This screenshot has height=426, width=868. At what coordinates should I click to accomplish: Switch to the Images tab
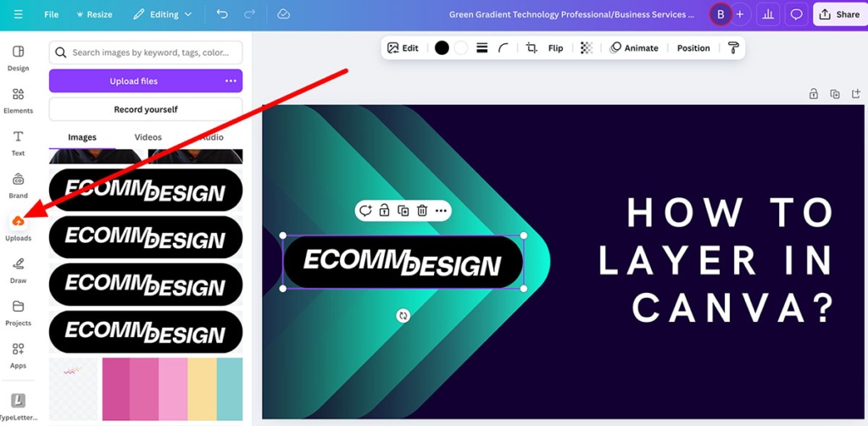[82, 137]
